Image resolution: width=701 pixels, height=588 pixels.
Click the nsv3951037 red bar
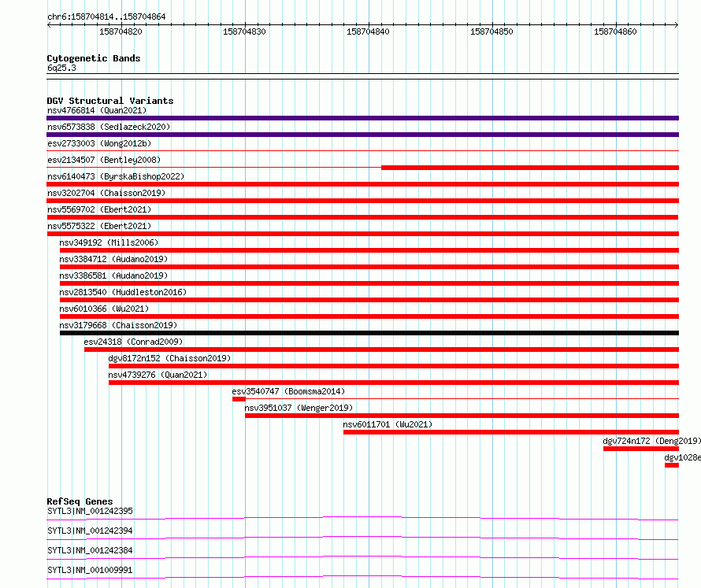point(462,416)
